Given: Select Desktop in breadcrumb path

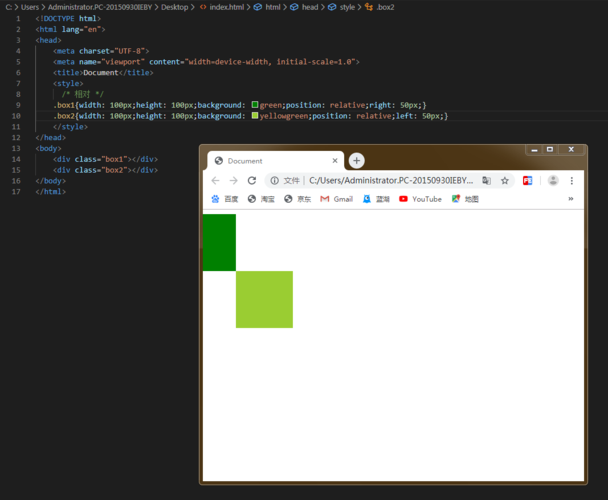Looking at the screenshot, I should click(x=174, y=7).
